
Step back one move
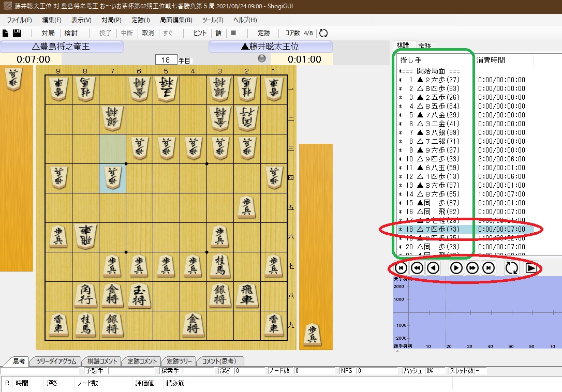pos(434,268)
